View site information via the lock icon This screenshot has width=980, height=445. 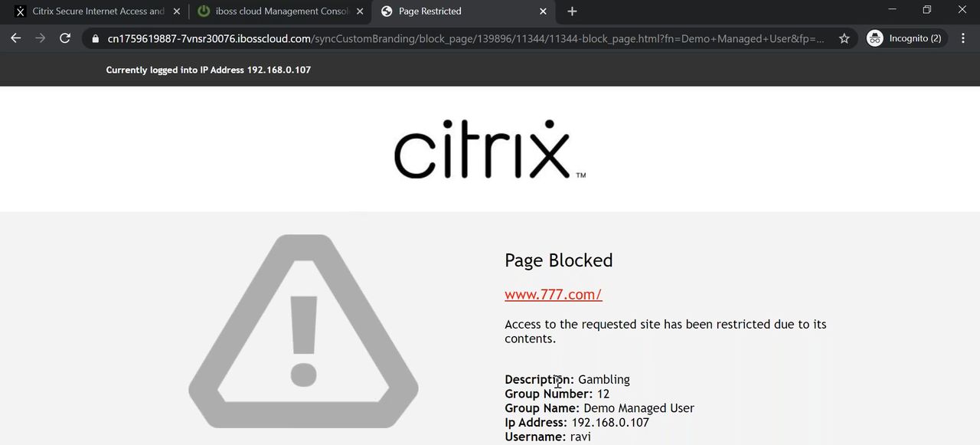click(x=96, y=38)
